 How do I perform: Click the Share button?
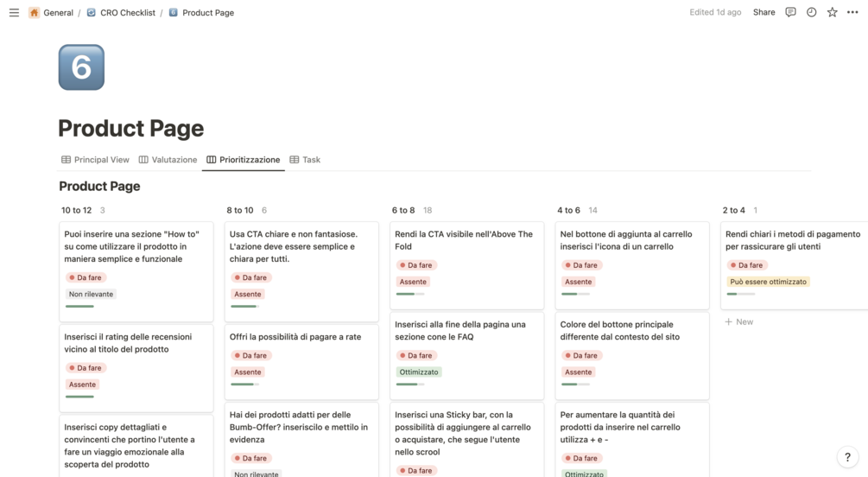tap(763, 12)
